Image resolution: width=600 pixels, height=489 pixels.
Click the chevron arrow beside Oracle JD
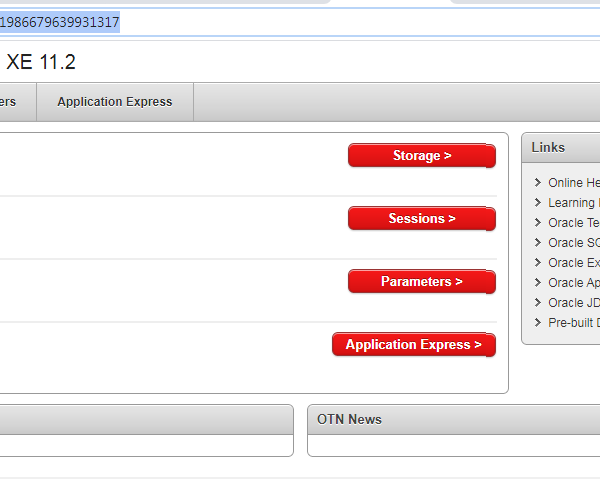(538, 302)
